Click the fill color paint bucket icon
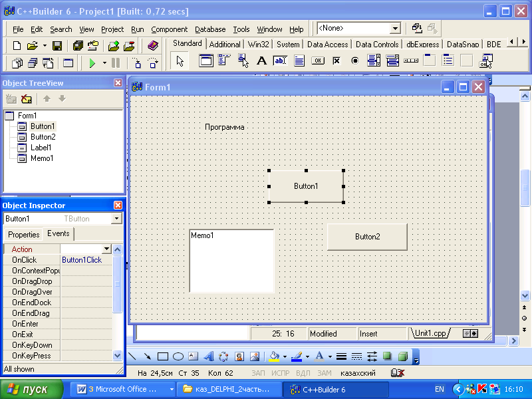 pyautogui.click(x=274, y=356)
